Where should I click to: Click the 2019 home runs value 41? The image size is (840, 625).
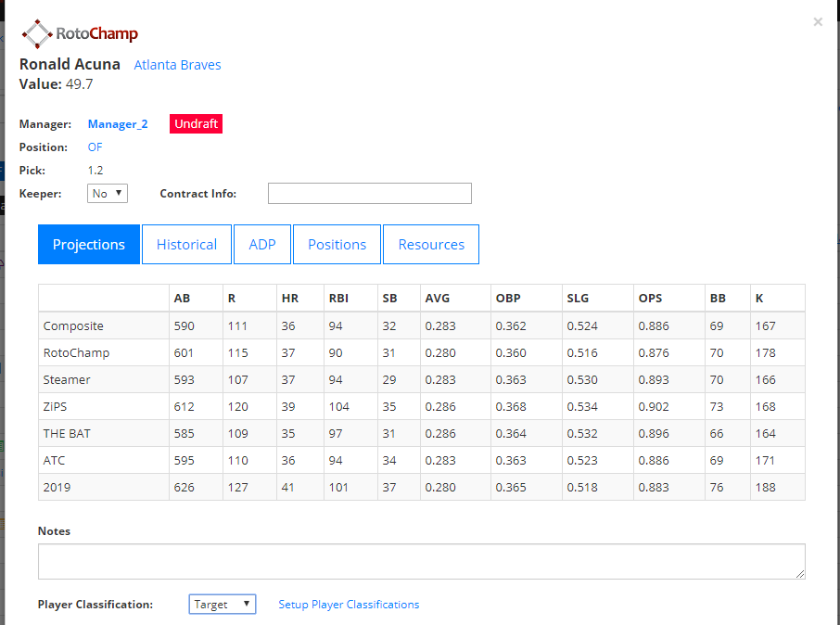click(287, 487)
